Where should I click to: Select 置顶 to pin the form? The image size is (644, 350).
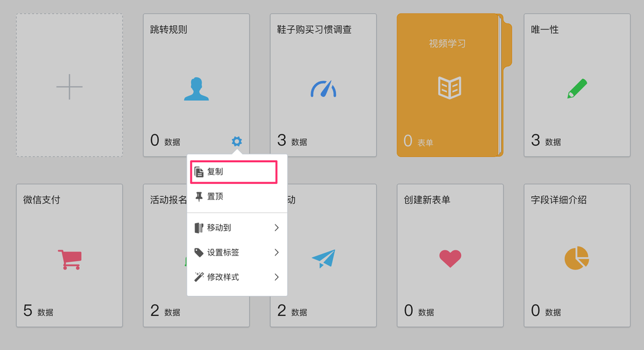(x=215, y=196)
